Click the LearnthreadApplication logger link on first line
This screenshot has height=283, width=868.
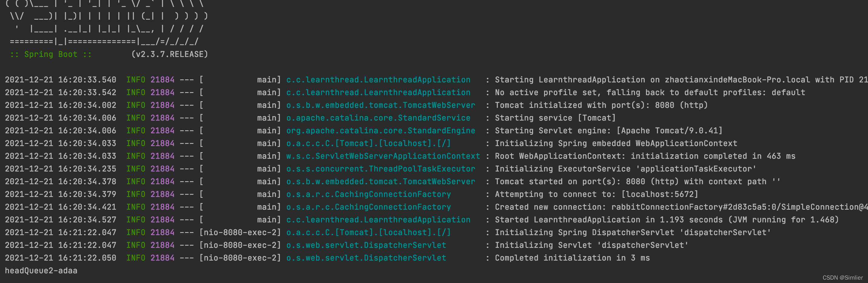pos(378,80)
